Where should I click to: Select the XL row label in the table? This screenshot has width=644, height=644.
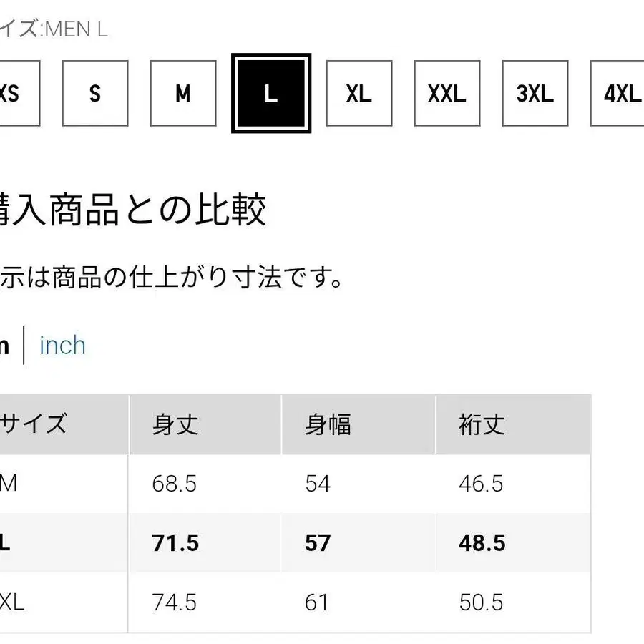click(13, 602)
